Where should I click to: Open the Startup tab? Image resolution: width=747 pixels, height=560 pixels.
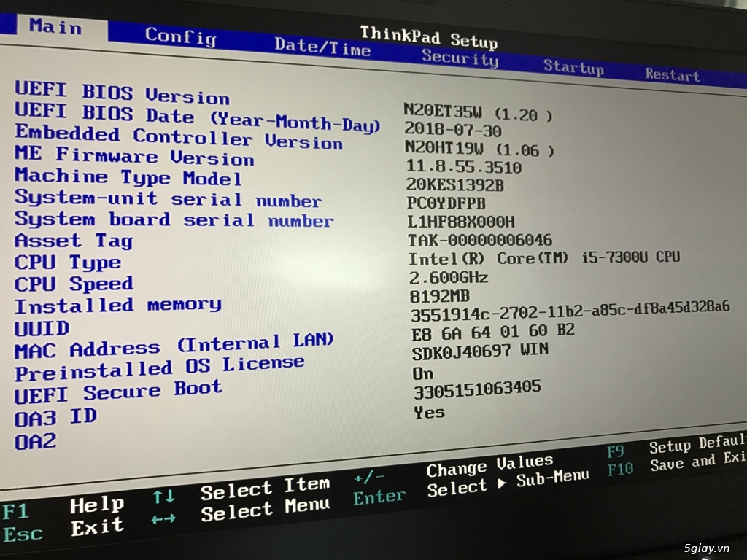click(573, 67)
